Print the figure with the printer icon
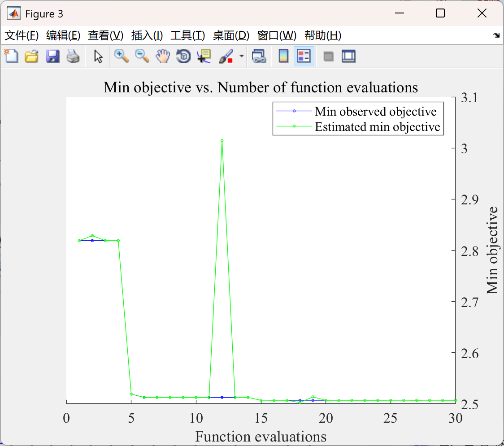 tap(73, 56)
